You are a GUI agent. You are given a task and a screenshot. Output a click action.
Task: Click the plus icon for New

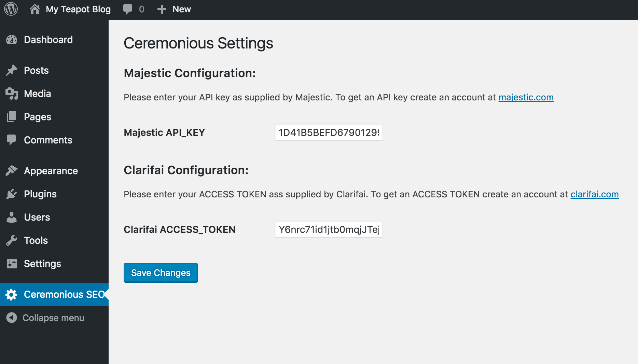click(162, 9)
